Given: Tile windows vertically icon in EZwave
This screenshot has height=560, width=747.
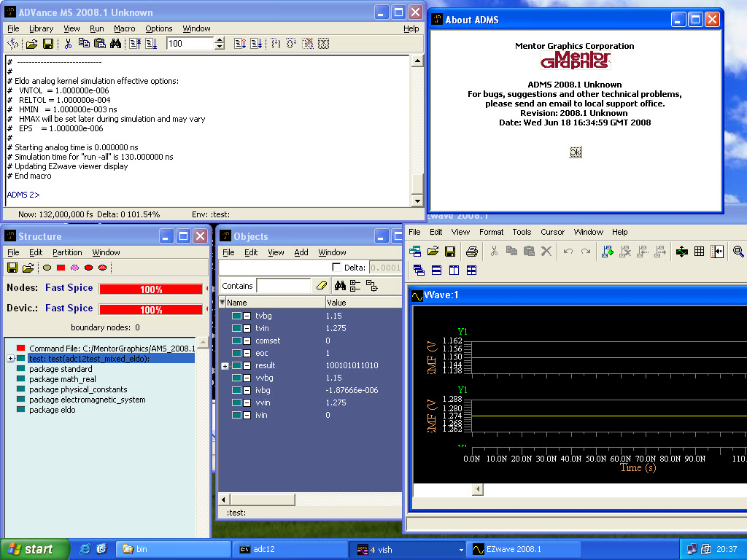Looking at the screenshot, I should click(454, 271).
